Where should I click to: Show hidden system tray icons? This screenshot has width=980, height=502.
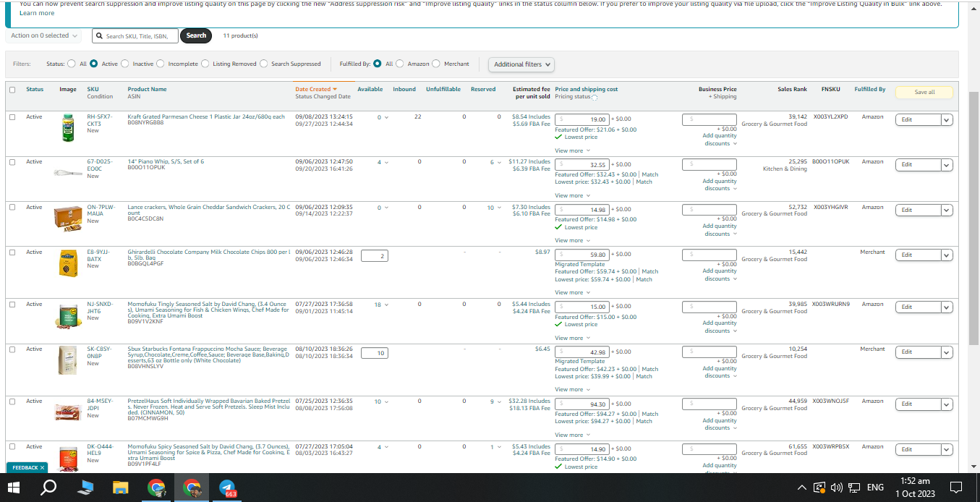click(801, 488)
